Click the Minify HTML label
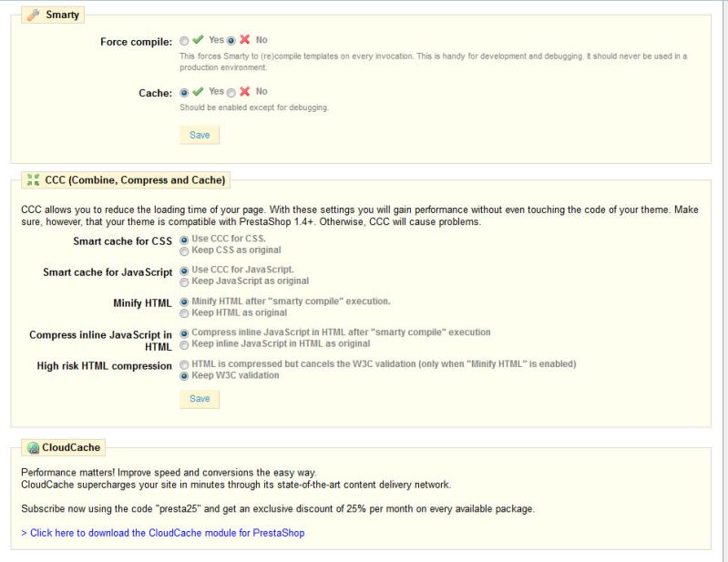The image size is (728, 562). pyautogui.click(x=142, y=303)
